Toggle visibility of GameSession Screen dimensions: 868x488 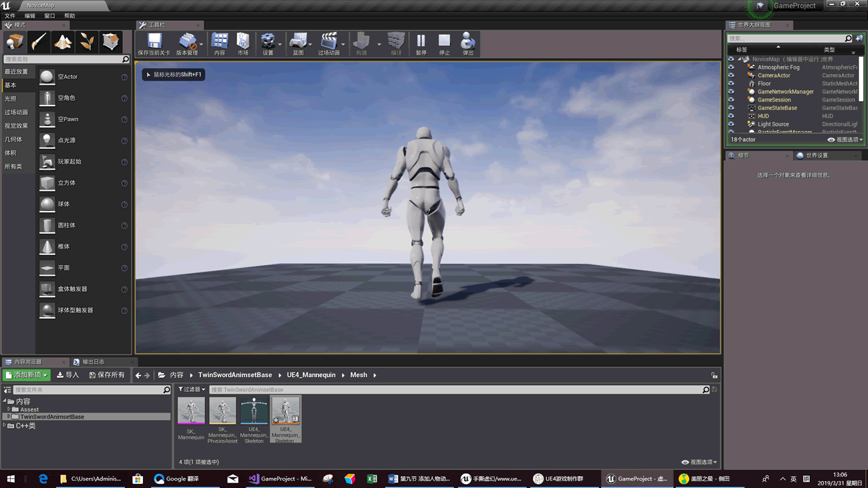731,99
